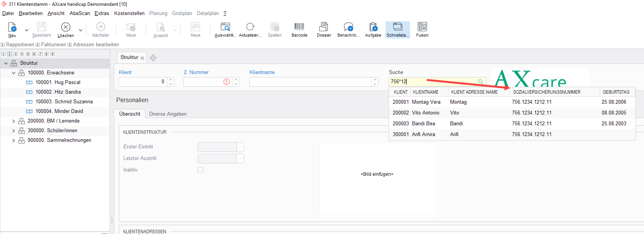
Task: Close the Struktur tab
Action: click(142, 58)
